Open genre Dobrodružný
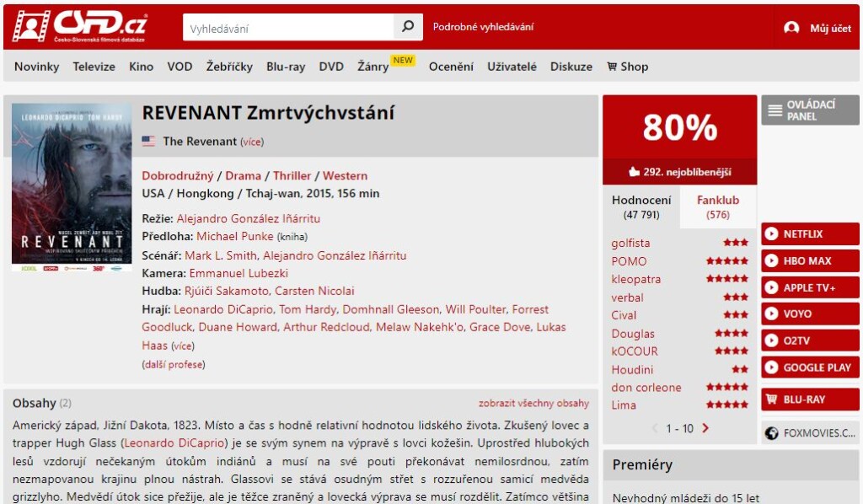 click(x=177, y=175)
